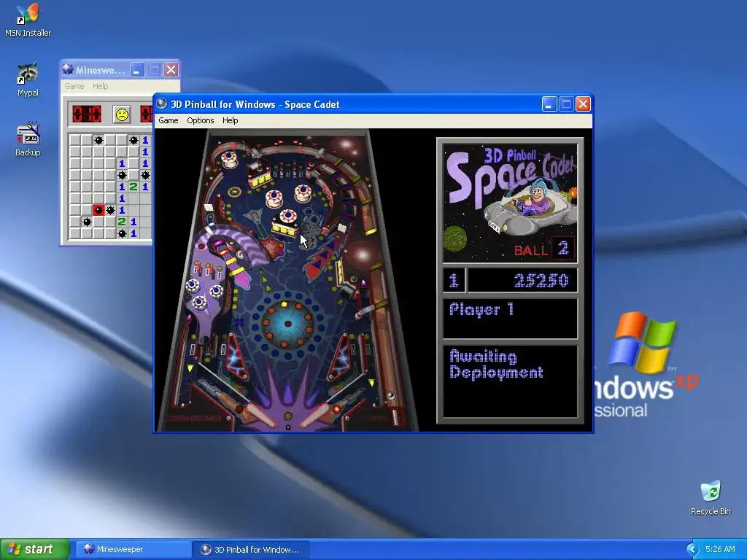Viewport: 747px width, 560px height.
Task: Click the Minesweeper red mine counter display
Action: [x=87, y=114]
